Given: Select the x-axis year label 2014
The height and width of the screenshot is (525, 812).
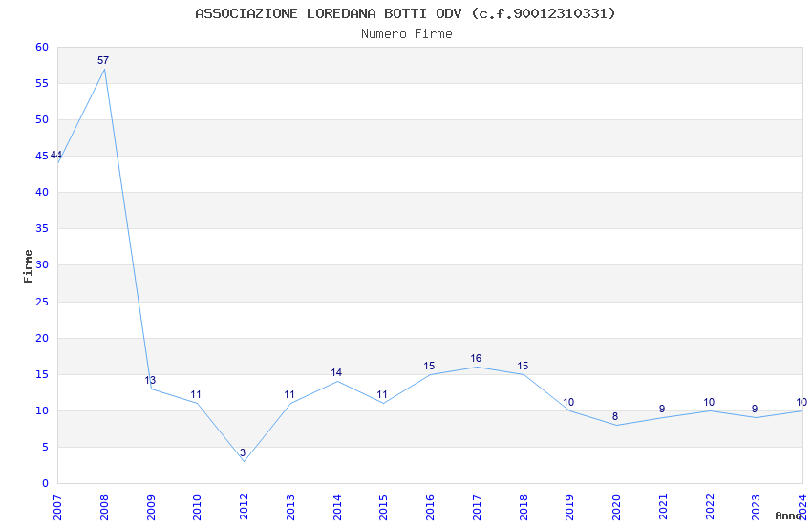Looking at the screenshot, I should [x=337, y=508].
